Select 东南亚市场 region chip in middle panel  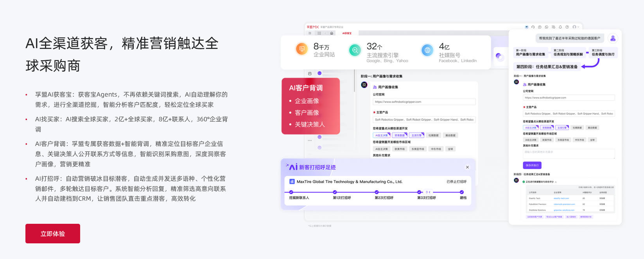pyautogui.click(x=418, y=149)
